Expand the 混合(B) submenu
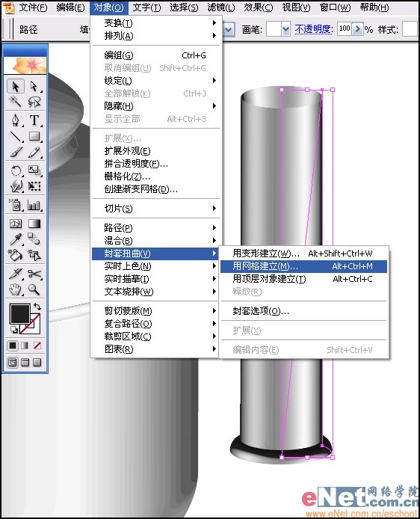The width and height of the screenshot is (420, 519). point(155,241)
